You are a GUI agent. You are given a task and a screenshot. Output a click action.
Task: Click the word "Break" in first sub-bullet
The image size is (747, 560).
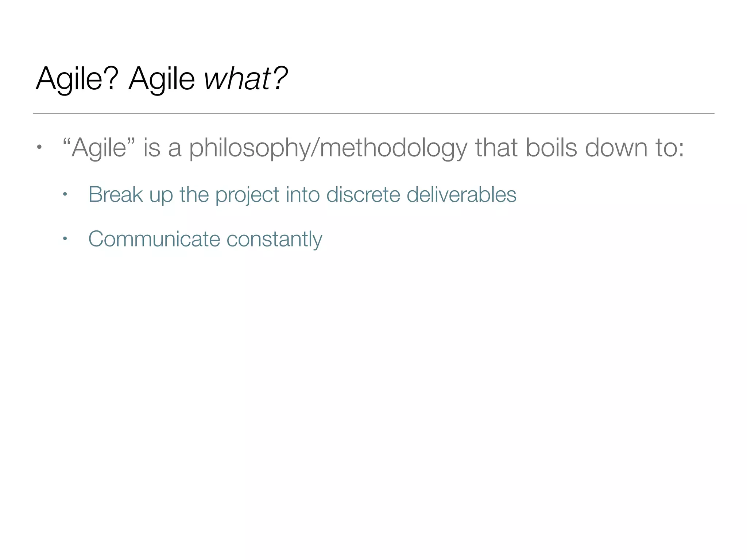[115, 194]
